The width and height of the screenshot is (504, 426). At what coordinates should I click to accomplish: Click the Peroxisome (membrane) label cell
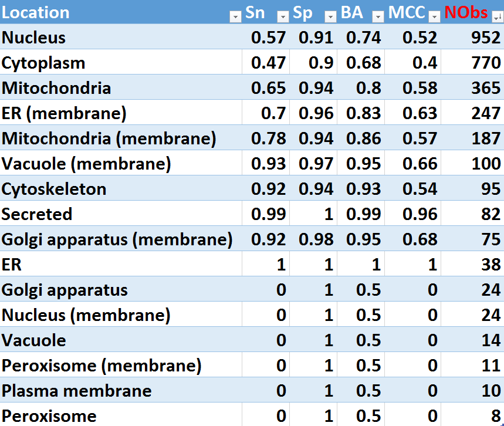click(x=102, y=366)
